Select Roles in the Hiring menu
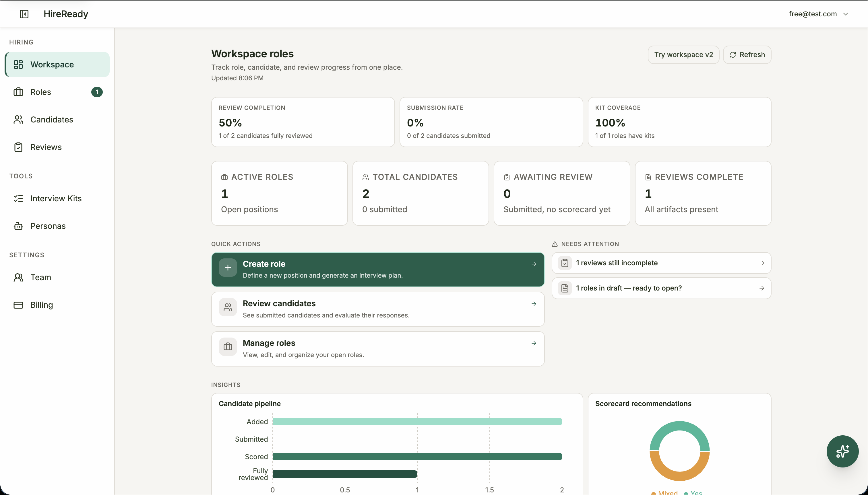Image resolution: width=868 pixels, height=495 pixels. (41, 92)
